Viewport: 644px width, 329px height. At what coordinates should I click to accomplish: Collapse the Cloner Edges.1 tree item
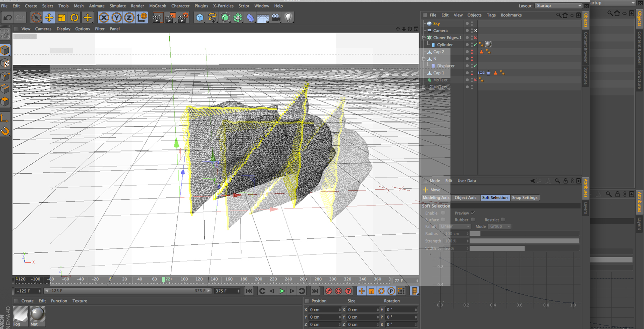[424, 38]
